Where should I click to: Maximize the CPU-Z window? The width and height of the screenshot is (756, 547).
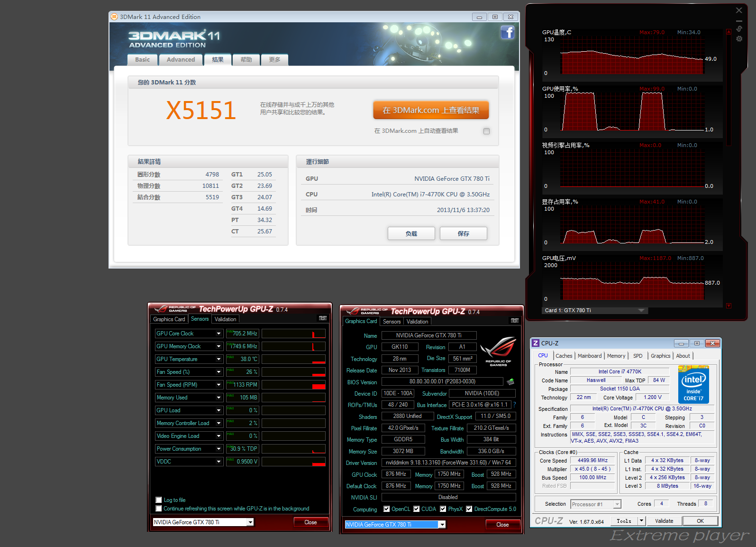[x=697, y=343]
